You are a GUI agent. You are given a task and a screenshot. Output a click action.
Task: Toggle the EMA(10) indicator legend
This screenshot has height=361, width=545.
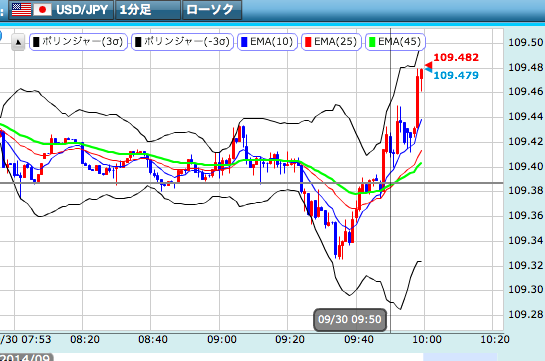[267, 42]
